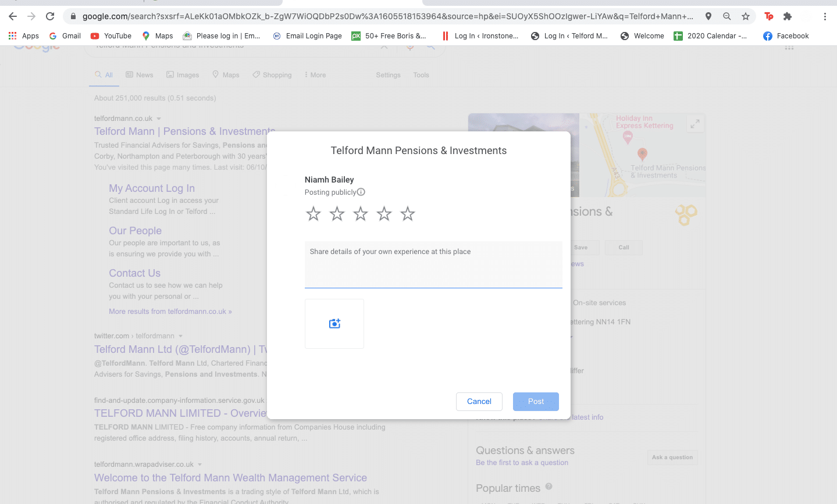The image size is (837, 504).
Task: Open the Extensions puzzle icon
Action: 788,16
